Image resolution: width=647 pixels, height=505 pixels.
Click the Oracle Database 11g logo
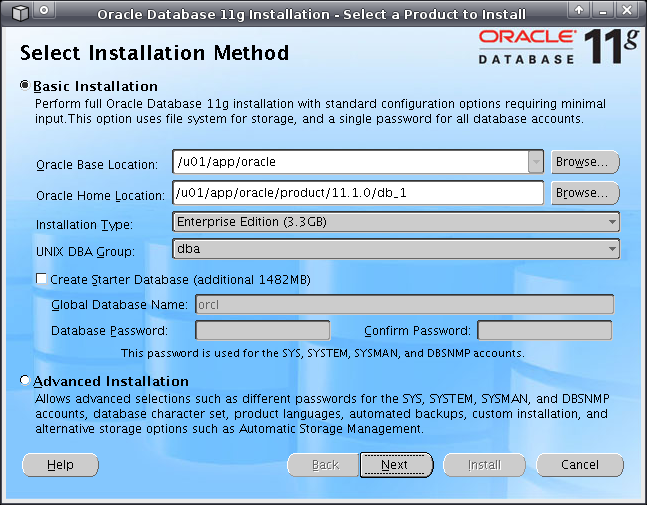tap(559, 46)
